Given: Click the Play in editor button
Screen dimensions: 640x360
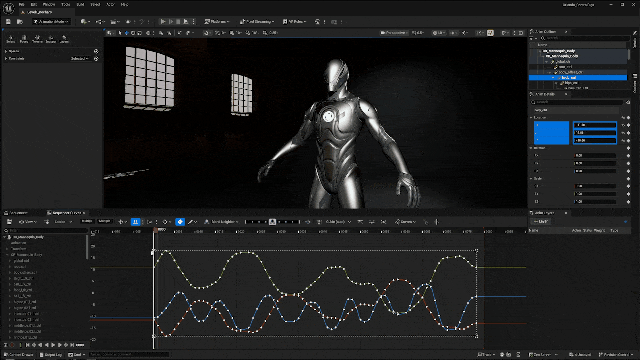Looking at the screenshot, I should click(163, 22).
